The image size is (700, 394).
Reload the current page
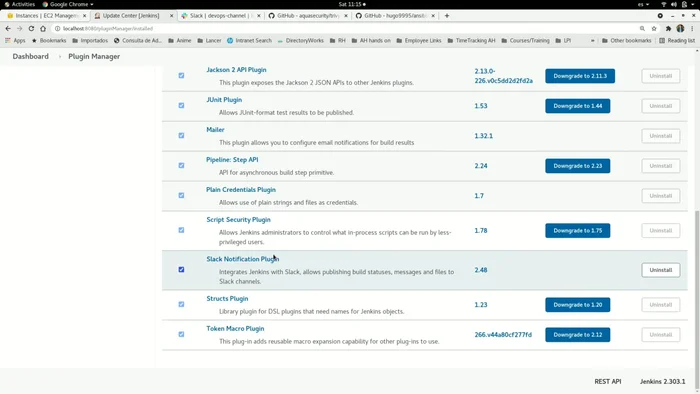point(31,29)
